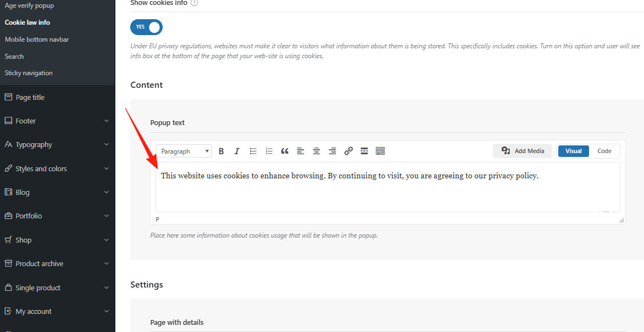Insert Read More tag icon
Image resolution: width=644 pixels, height=332 pixels.
[x=364, y=151]
